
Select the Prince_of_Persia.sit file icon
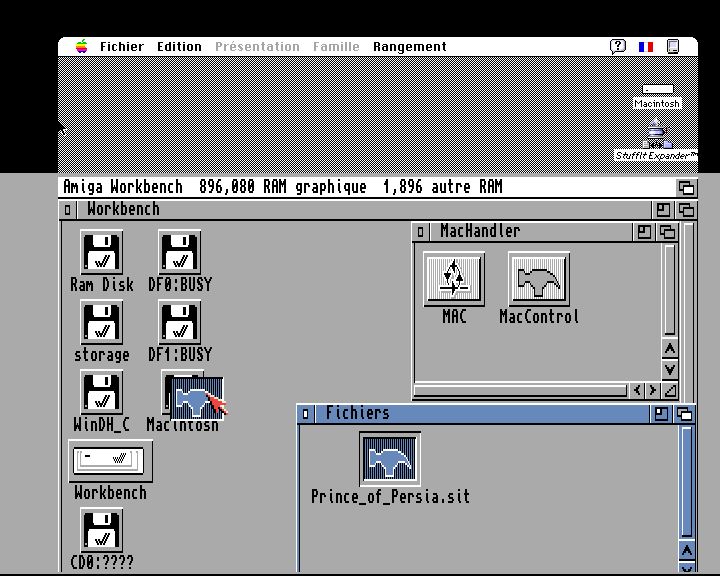pos(390,460)
